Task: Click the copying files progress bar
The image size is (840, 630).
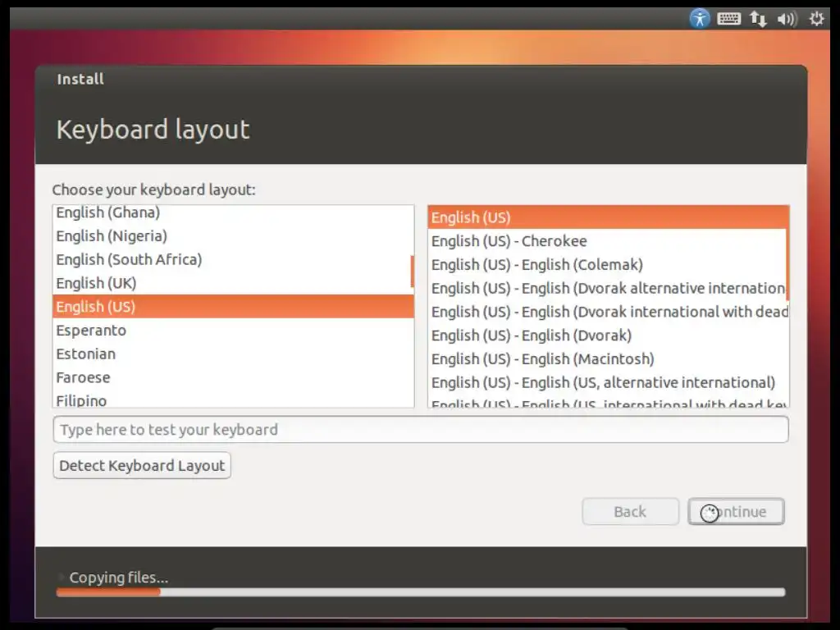Action: 421,592
